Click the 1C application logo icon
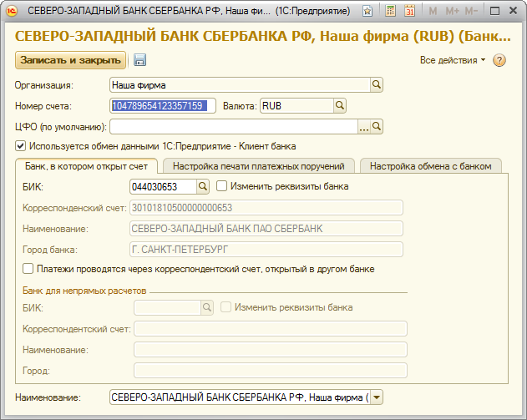 [x=12, y=11]
